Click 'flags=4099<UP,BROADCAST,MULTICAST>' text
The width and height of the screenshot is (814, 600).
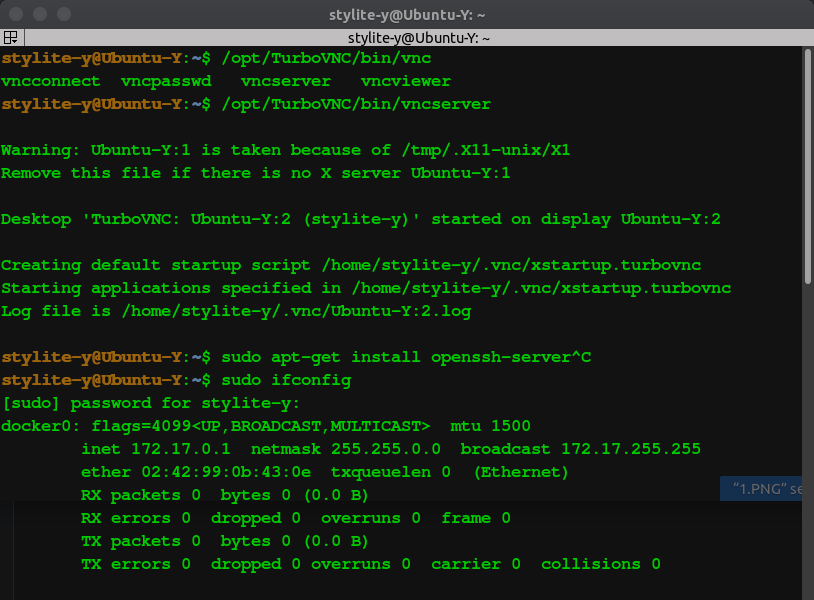click(x=261, y=426)
